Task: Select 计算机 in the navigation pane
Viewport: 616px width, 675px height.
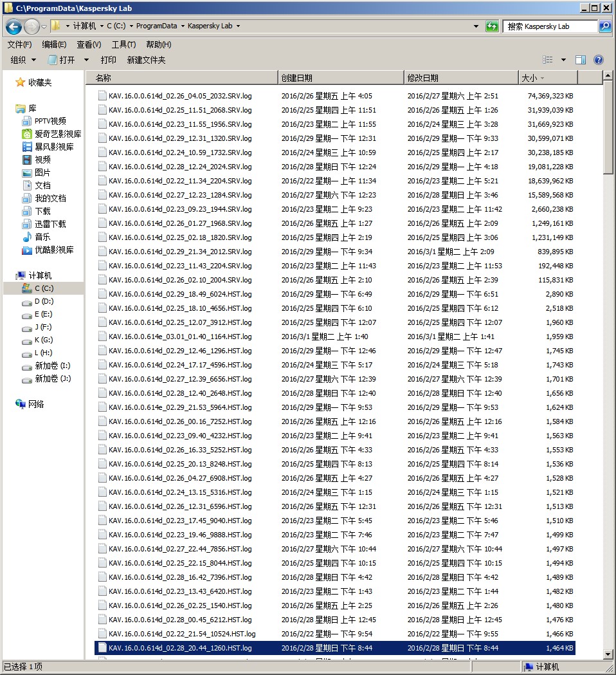Action: [34, 275]
